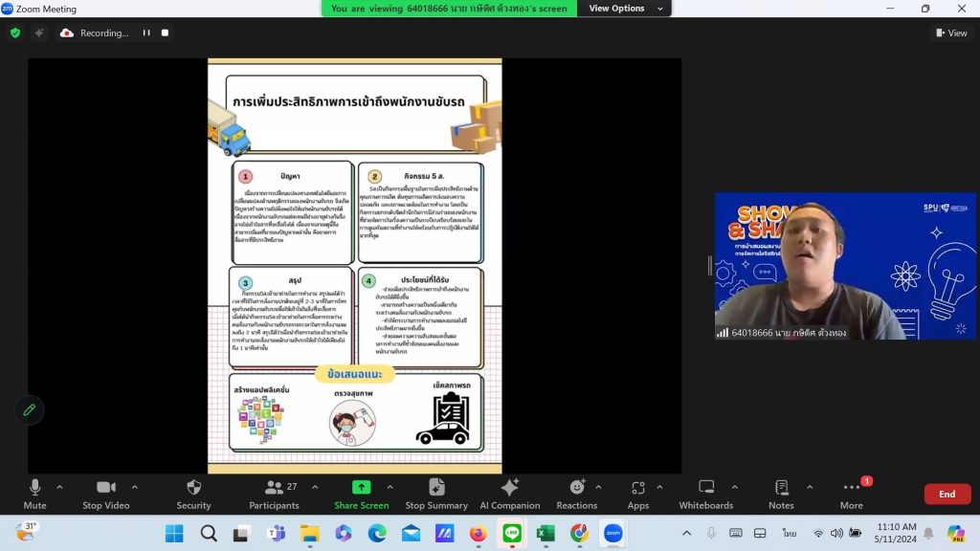Click the green annotation pencil button

coord(30,409)
